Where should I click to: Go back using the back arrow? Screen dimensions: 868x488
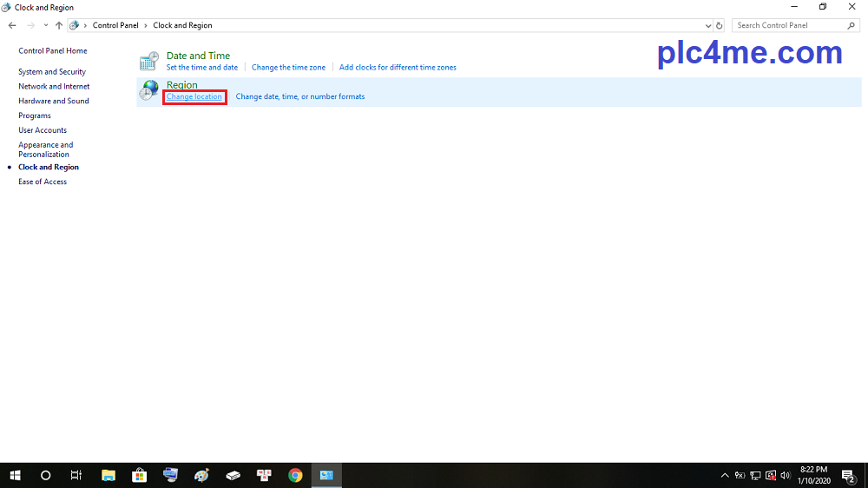coord(12,25)
